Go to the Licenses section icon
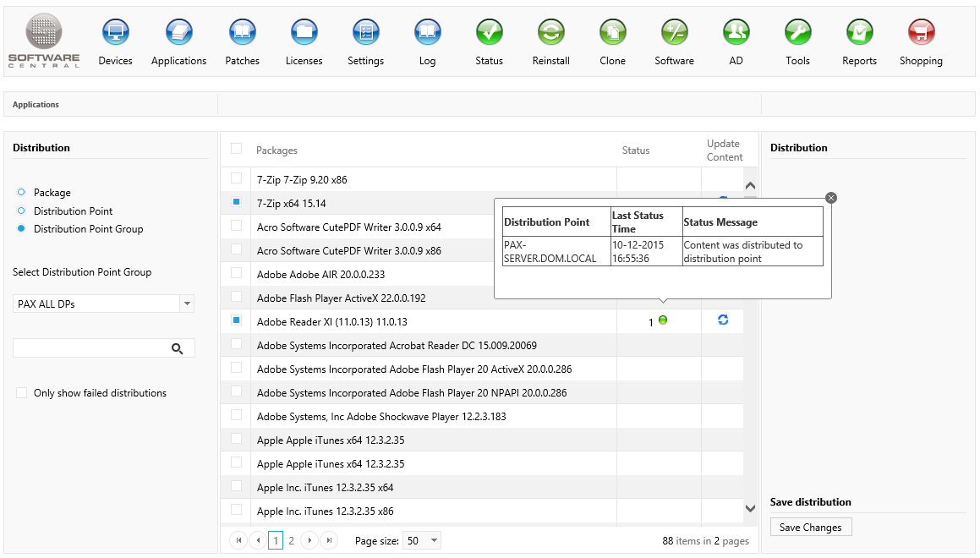 [304, 34]
